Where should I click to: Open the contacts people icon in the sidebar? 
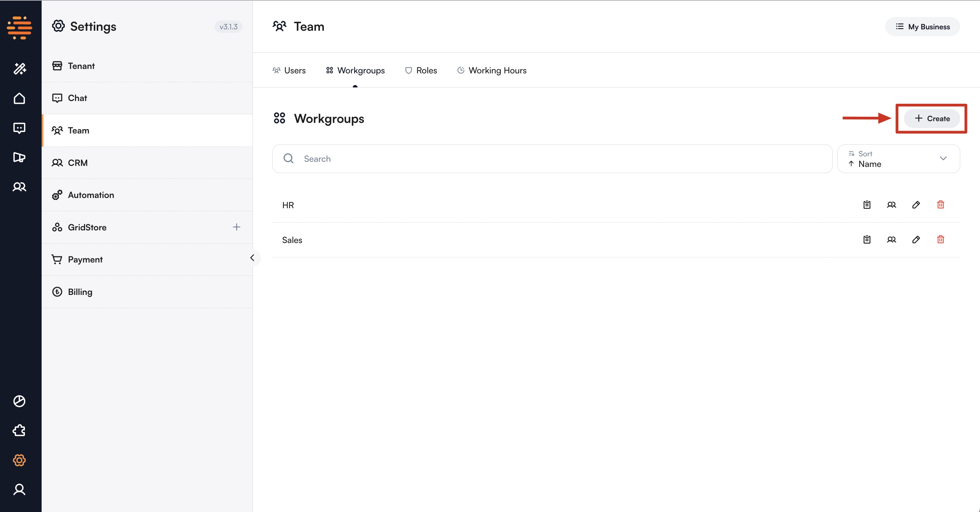(x=19, y=186)
